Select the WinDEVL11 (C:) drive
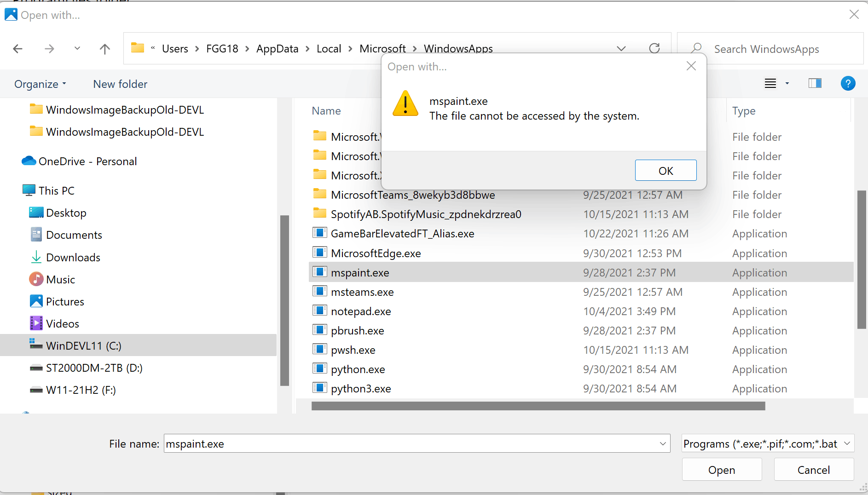This screenshot has height=495, width=868. 138,345
